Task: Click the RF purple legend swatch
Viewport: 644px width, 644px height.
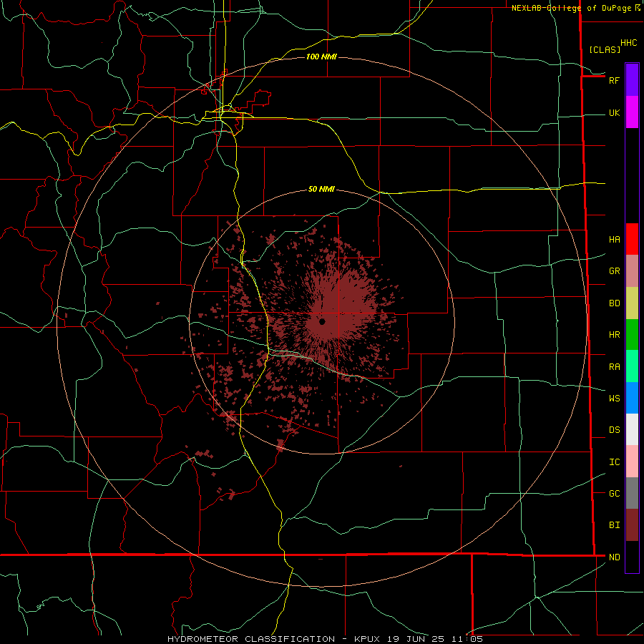Action: 632,80
